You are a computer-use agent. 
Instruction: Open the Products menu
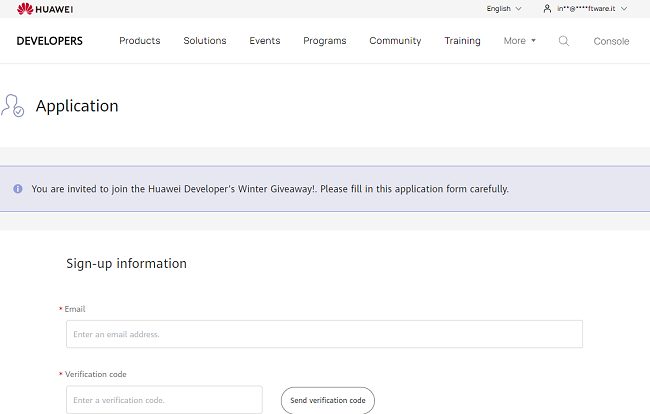click(x=140, y=41)
